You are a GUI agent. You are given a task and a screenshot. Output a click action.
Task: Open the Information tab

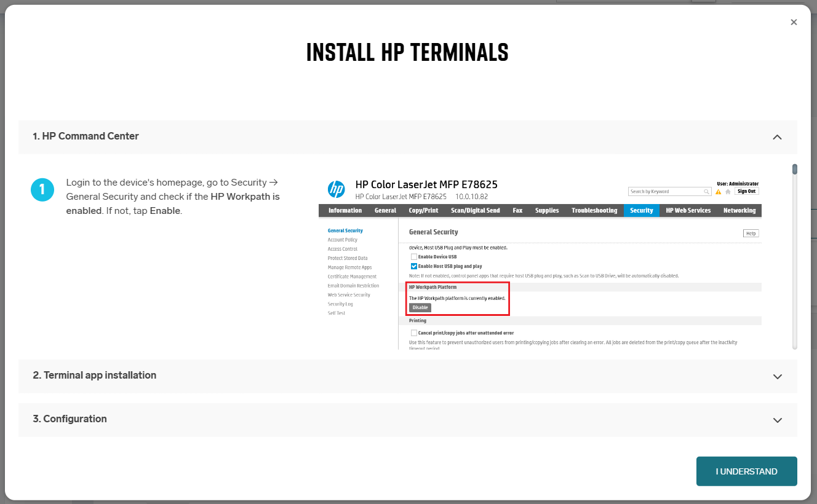tap(345, 210)
